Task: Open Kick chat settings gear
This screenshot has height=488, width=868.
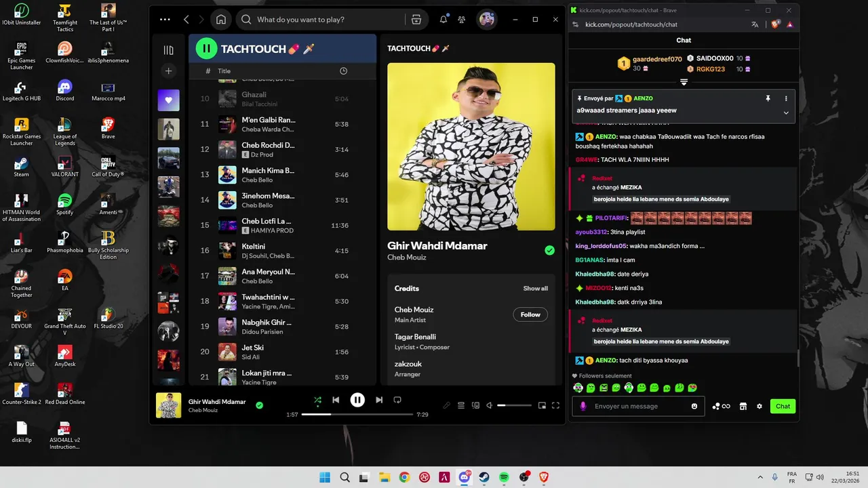Action: [759, 406]
